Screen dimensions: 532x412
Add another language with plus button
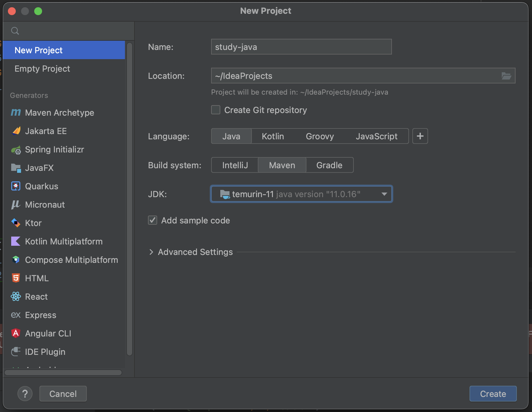click(x=420, y=136)
